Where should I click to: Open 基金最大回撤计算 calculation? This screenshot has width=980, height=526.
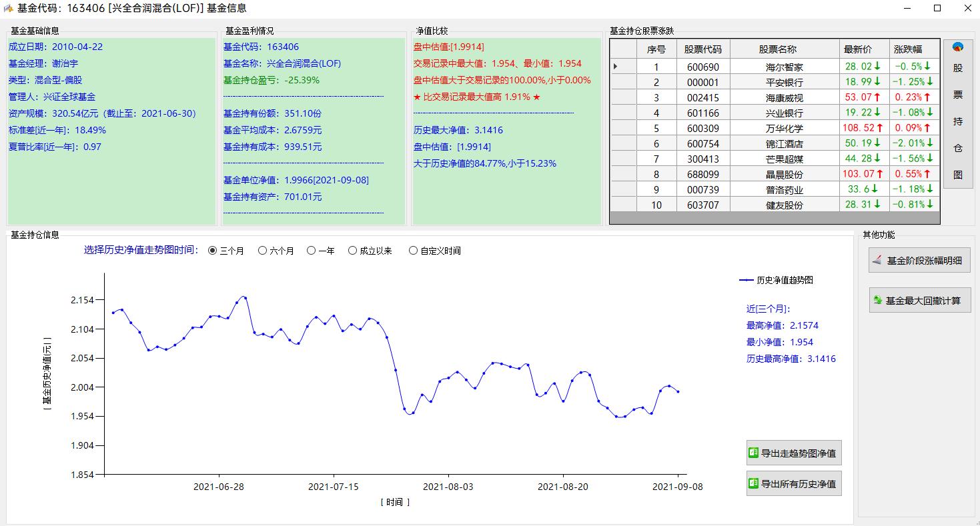click(920, 300)
